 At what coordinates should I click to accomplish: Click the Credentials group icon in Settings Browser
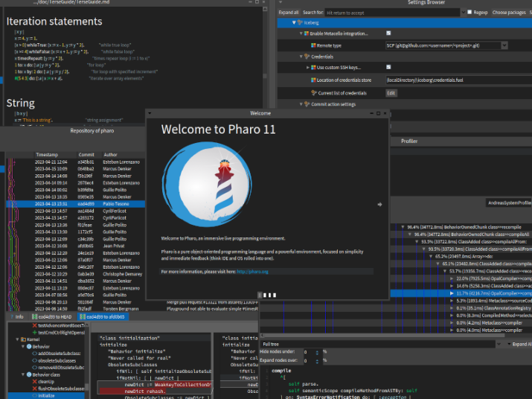[307, 57]
